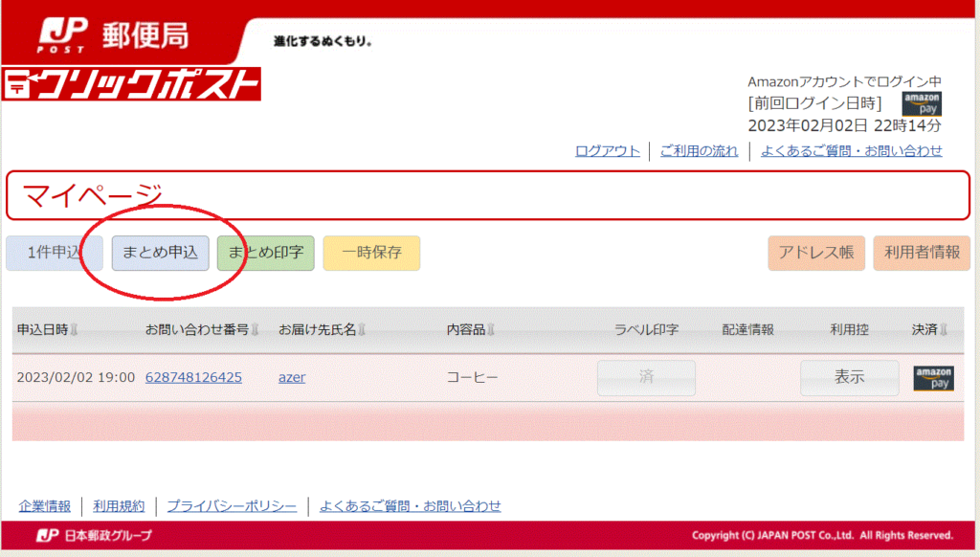
Task: Click the 進化するぬくもり。 slogan text
Action: click(323, 41)
